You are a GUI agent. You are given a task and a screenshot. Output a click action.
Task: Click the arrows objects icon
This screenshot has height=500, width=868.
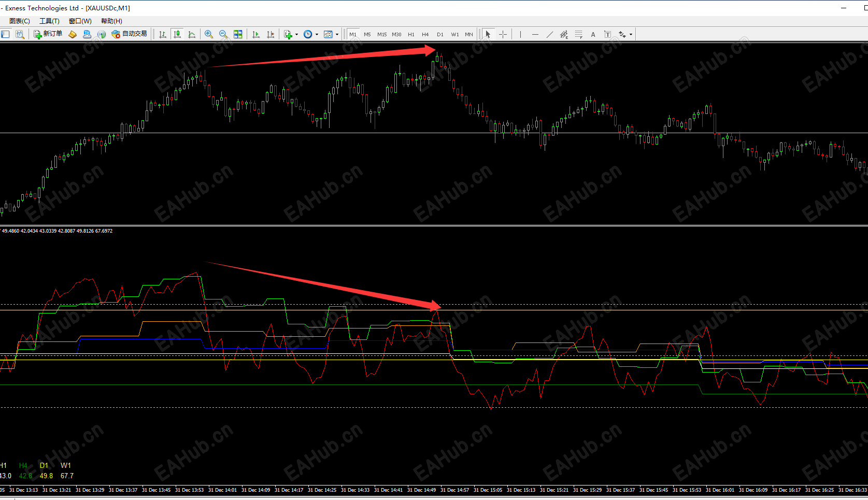(x=622, y=34)
